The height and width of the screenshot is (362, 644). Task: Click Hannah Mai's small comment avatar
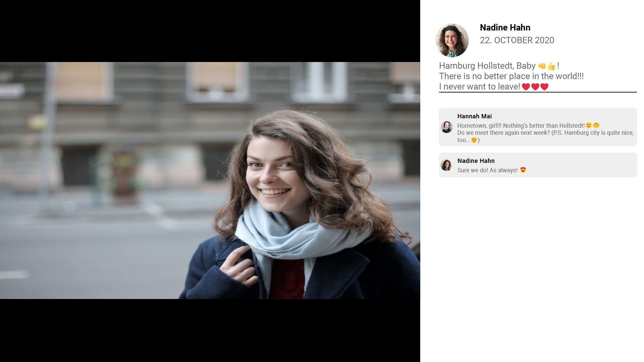(446, 127)
